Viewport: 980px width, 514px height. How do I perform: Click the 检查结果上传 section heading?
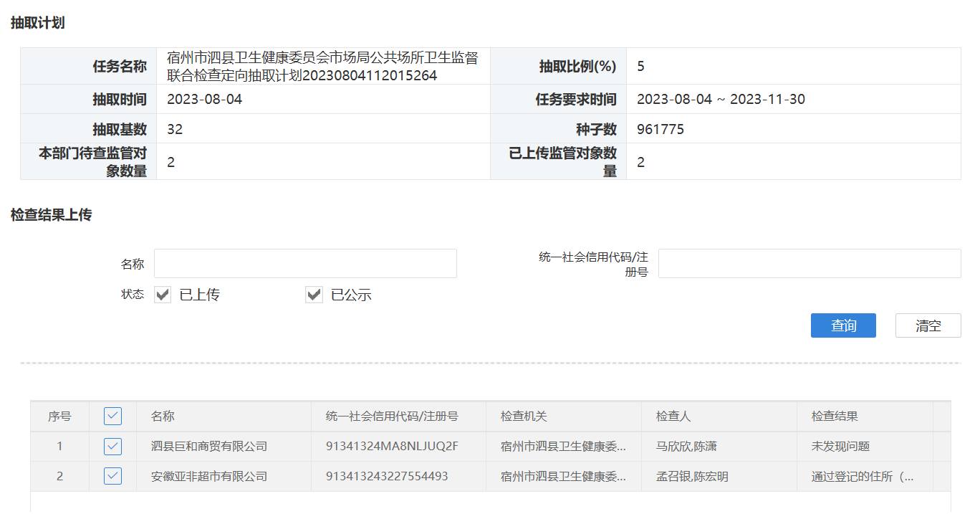coord(51,215)
